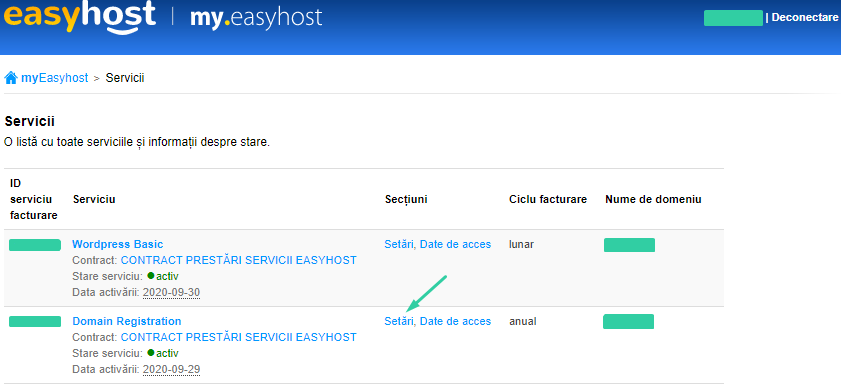Open Setări for Wordpress Basic

coord(399,245)
